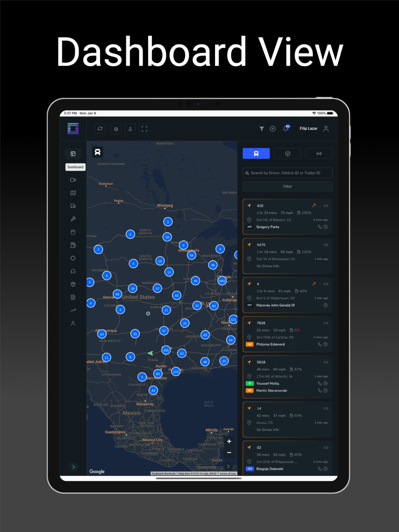
Task: Click the 119 cluster near Houston
Action: point(176,372)
